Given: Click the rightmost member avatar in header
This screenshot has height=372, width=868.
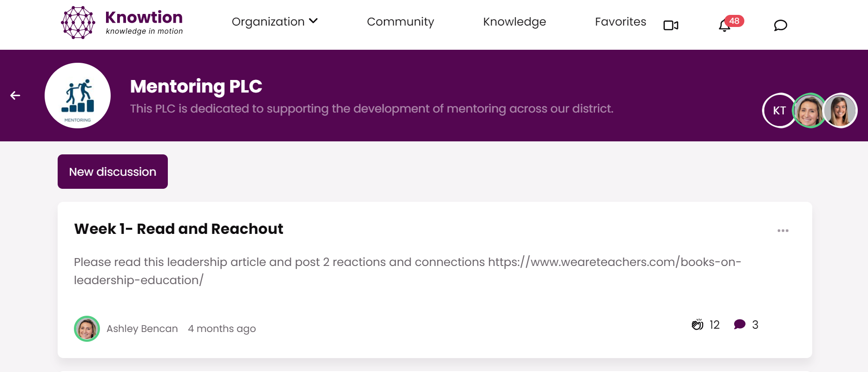Looking at the screenshot, I should pyautogui.click(x=840, y=111).
